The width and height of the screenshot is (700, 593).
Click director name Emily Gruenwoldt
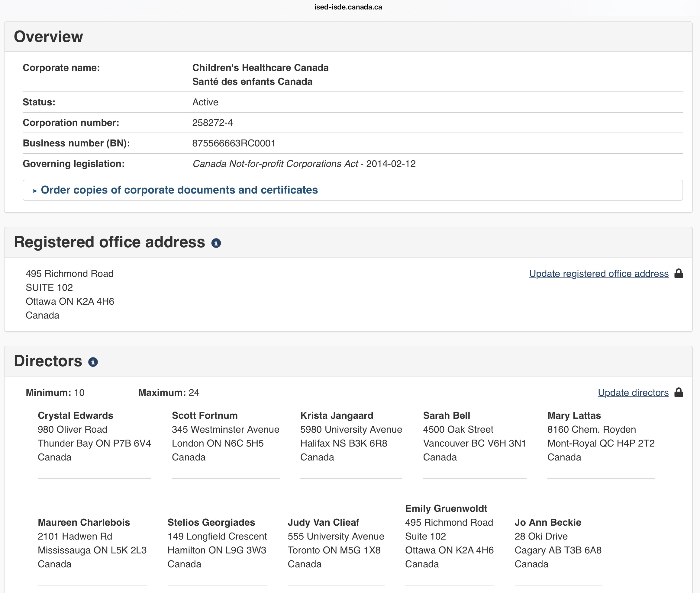click(446, 509)
